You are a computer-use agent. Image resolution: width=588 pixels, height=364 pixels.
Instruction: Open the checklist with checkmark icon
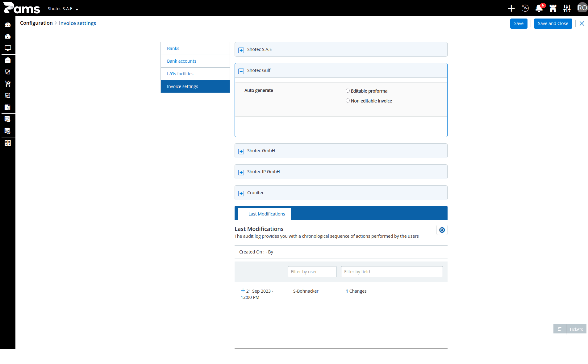(x=8, y=119)
